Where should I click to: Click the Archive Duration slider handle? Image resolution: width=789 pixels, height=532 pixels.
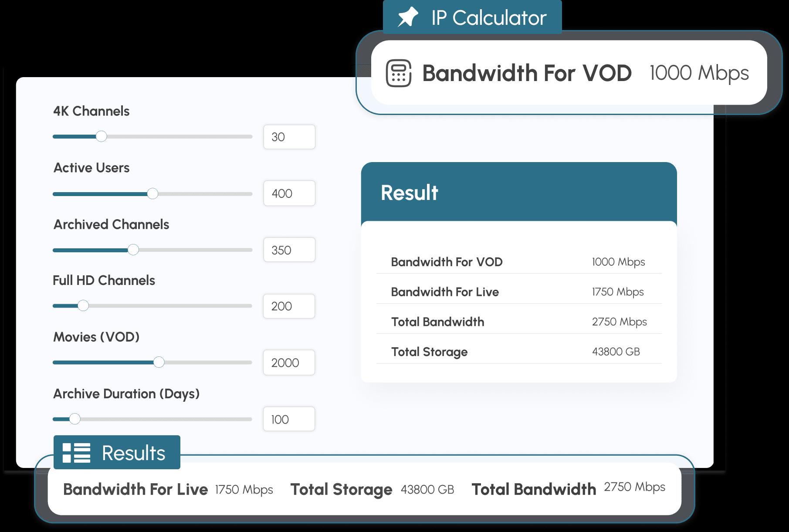[x=75, y=419]
